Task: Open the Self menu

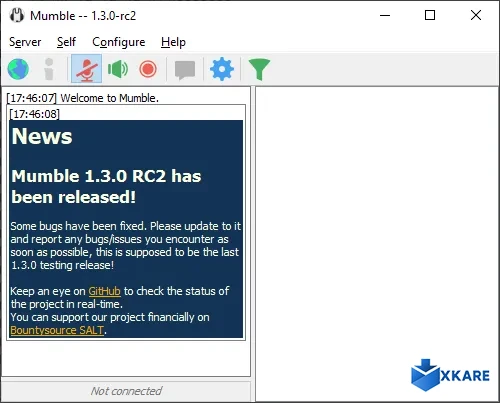Action: tap(66, 42)
